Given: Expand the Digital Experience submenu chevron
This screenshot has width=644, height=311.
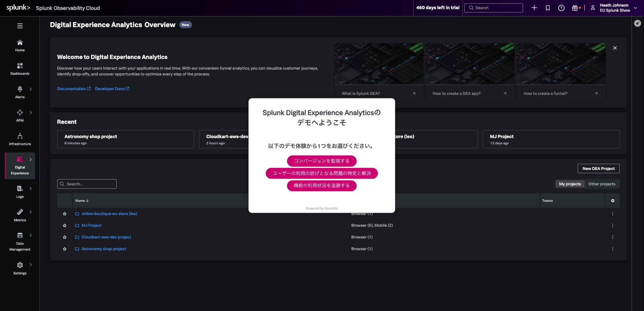Looking at the screenshot, I should pyautogui.click(x=31, y=159).
